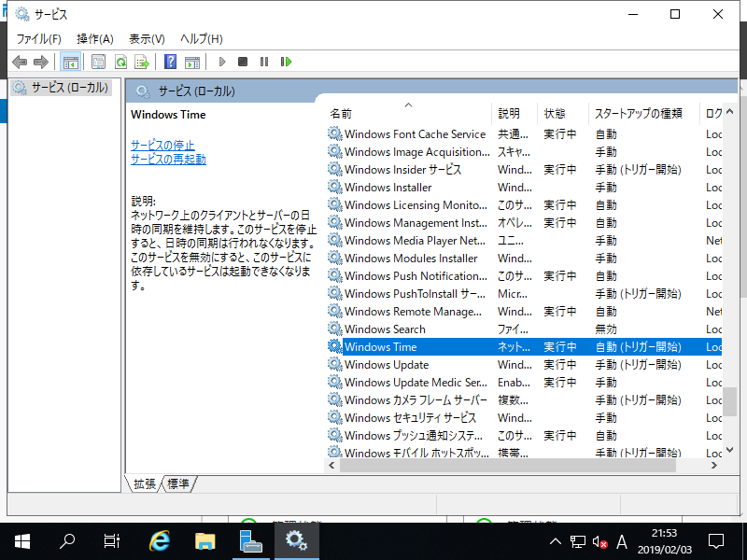Open the properties icon on the toolbar
The height and width of the screenshot is (560, 747).
[100, 62]
